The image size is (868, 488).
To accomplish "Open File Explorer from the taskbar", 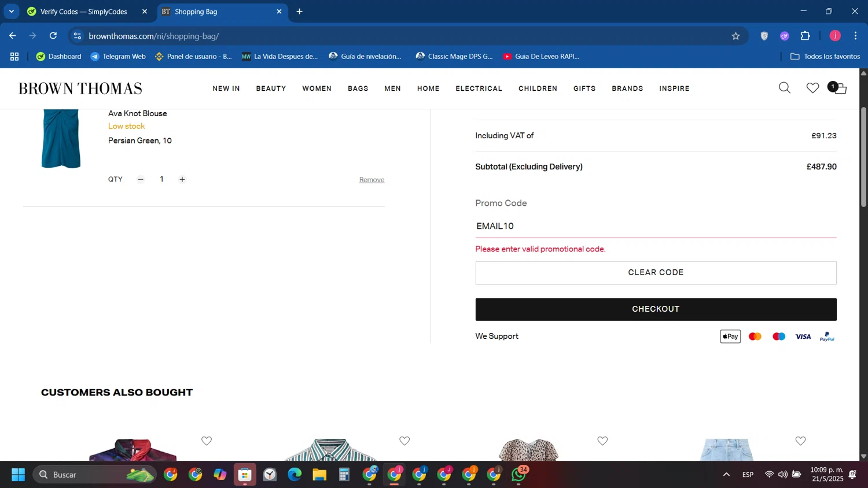I will click(319, 475).
